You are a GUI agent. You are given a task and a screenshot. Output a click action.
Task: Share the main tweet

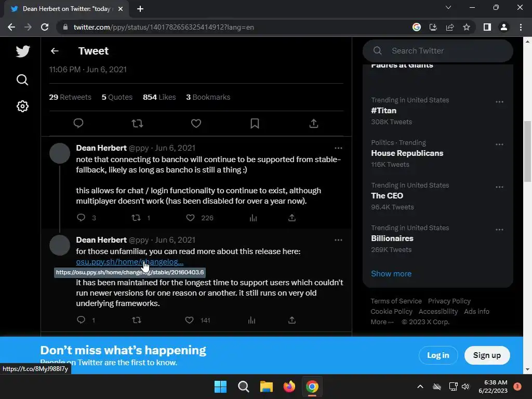314,123
